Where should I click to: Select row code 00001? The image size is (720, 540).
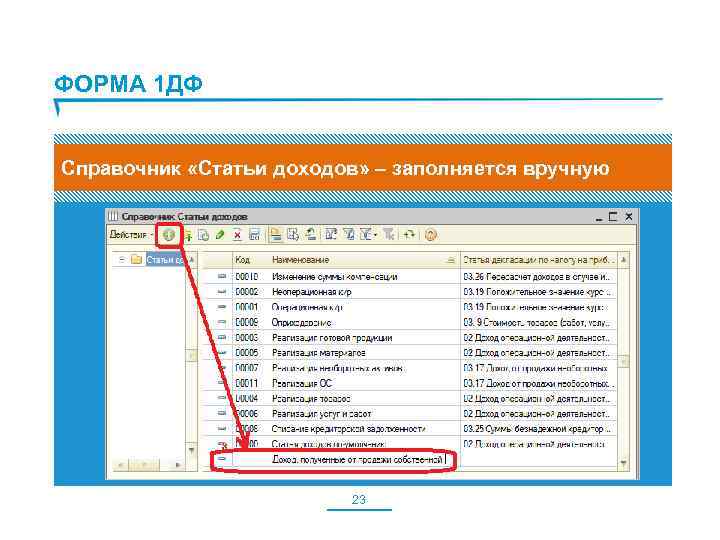click(247, 307)
